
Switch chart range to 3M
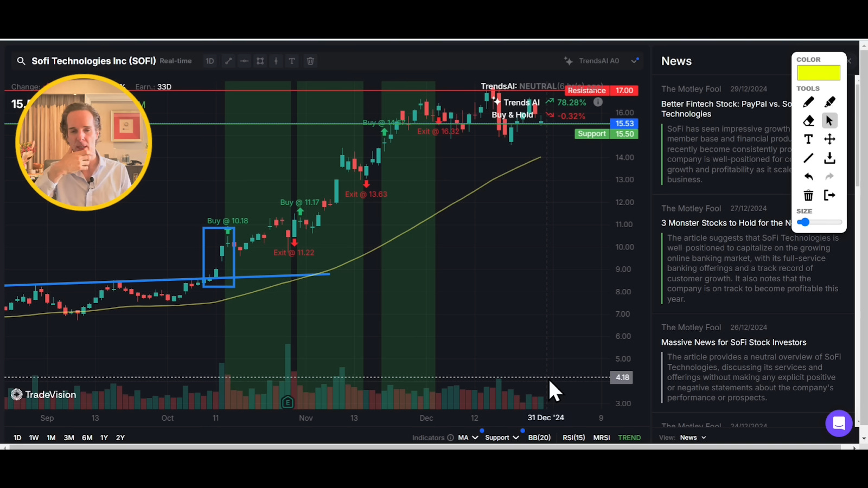coord(69,438)
